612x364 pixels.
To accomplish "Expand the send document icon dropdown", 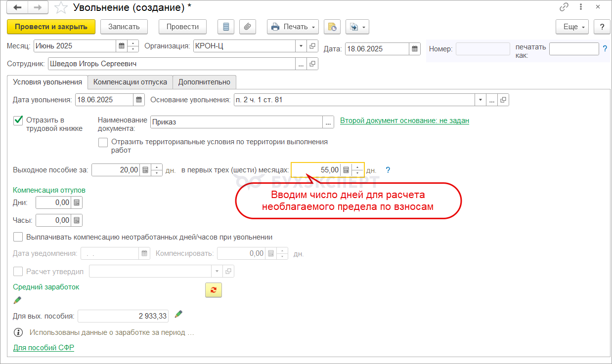I will [x=364, y=27].
